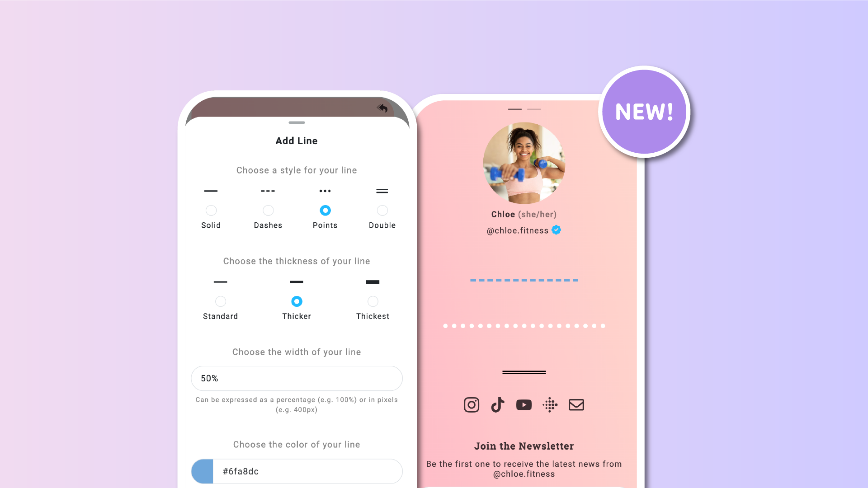
Task: Select the Solid radio button style
Action: [x=211, y=210]
